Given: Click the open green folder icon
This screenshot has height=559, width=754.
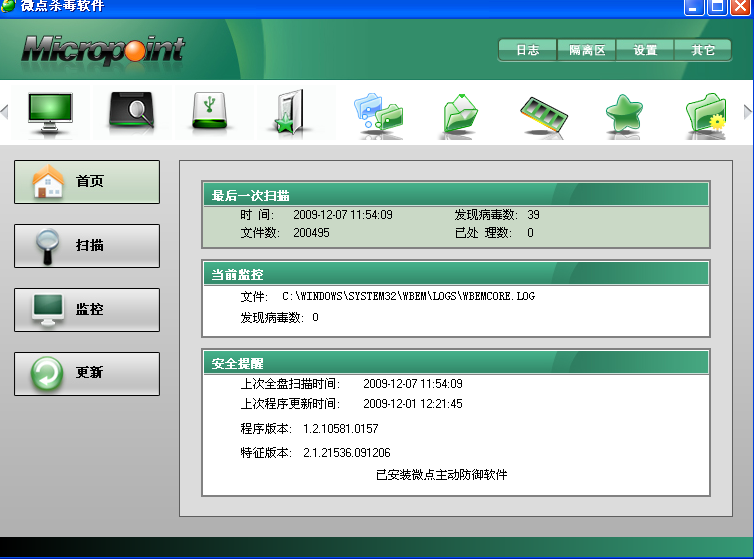Looking at the screenshot, I should click(460, 114).
